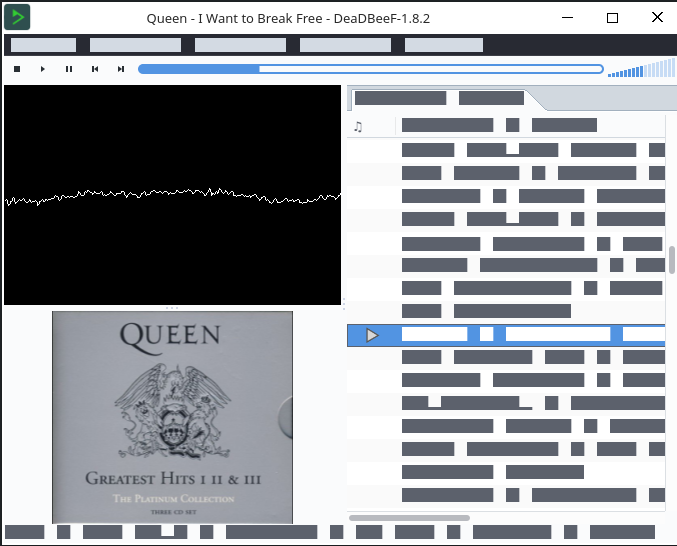Select the first track row in the playlist
The image size is (677, 546).
pyautogui.click(x=530, y=150)
